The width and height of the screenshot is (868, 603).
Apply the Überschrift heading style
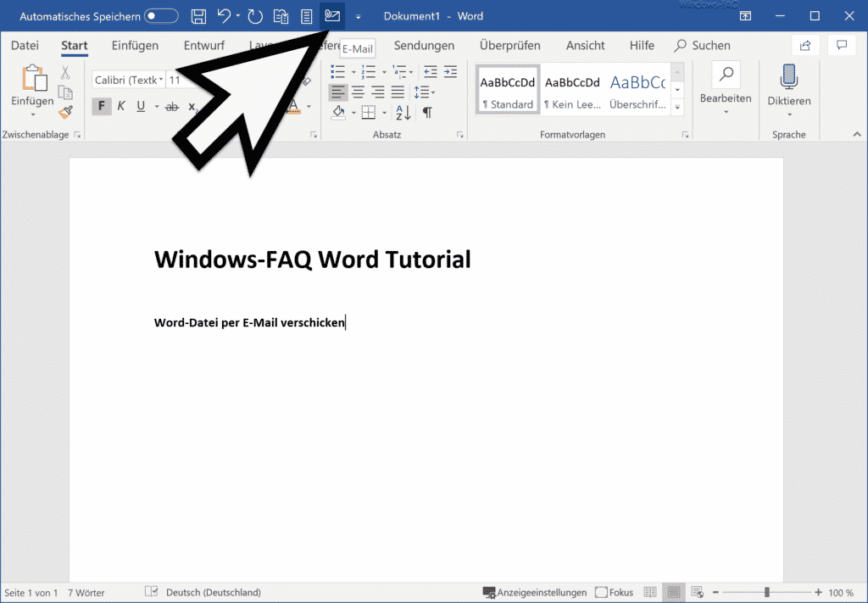pos(637,88)
